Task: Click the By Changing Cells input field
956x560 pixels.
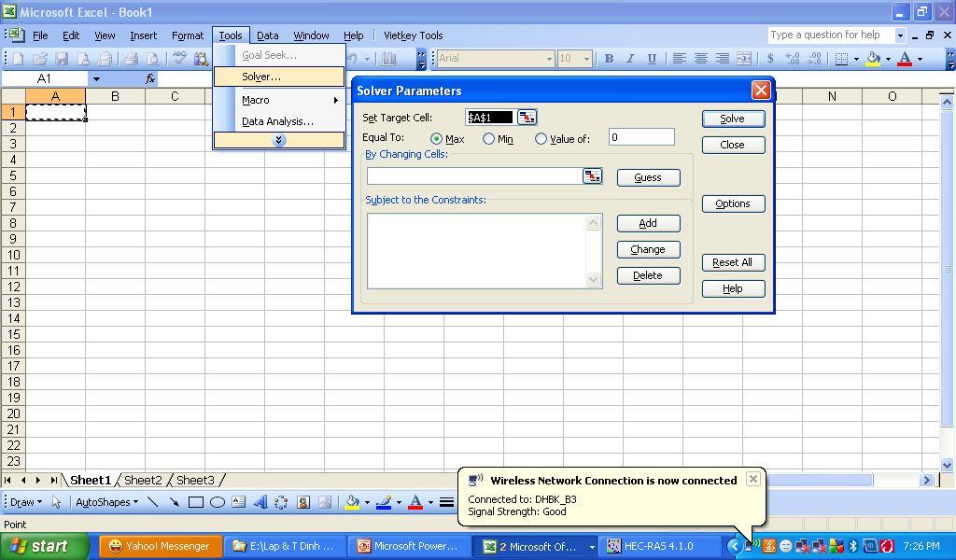Action: click(x=475, y=176)
